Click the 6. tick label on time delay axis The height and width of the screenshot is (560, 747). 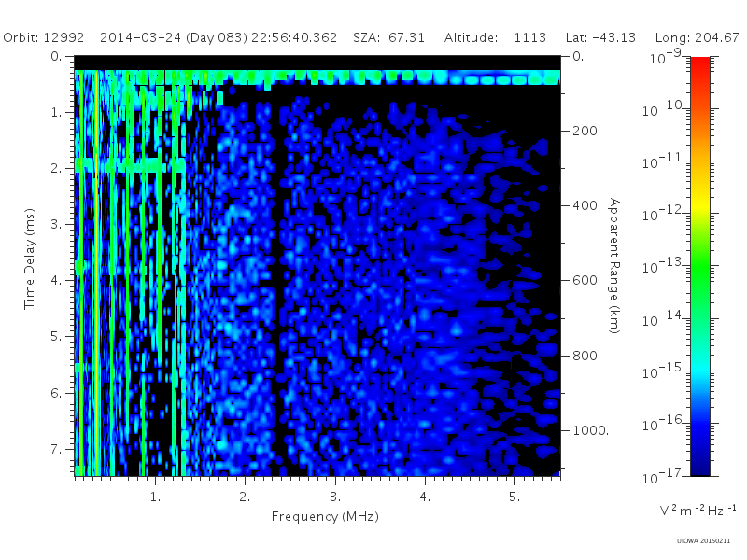coord(56,393)
